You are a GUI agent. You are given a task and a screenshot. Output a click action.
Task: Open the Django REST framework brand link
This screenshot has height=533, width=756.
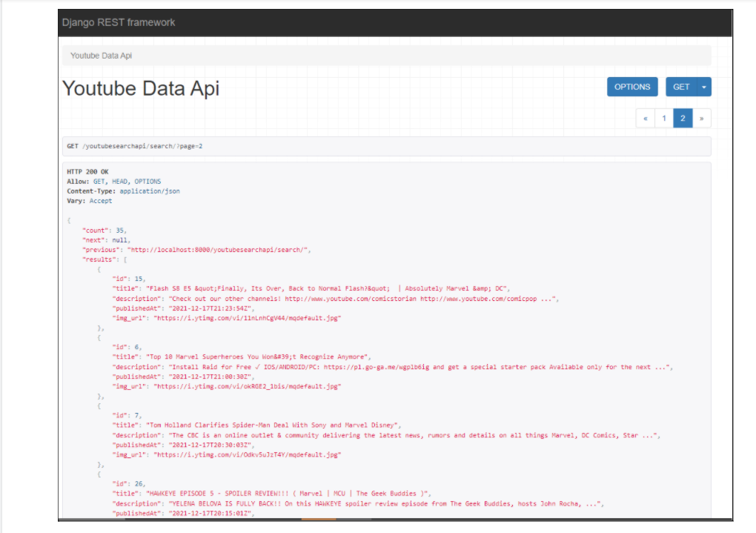pos(119,23)
